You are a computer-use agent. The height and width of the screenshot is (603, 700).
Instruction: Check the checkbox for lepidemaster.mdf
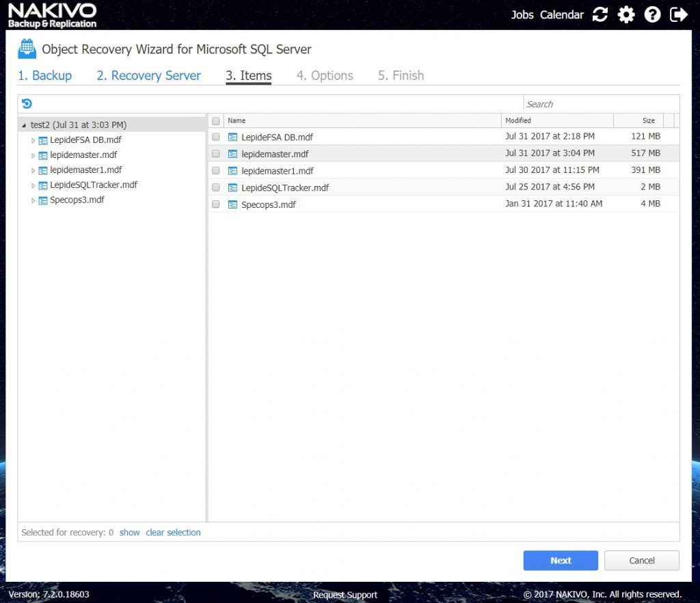(x=215, y=153)
